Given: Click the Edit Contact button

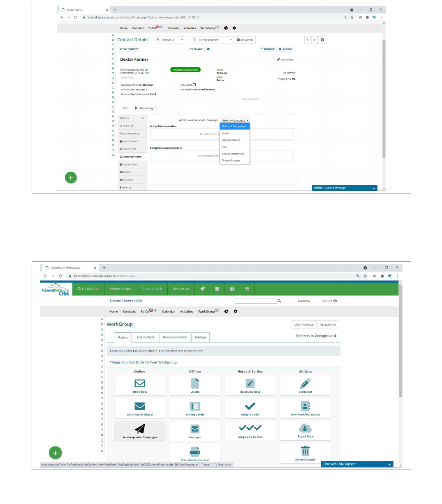Looking at the screenshot, I should pos(285,60).
